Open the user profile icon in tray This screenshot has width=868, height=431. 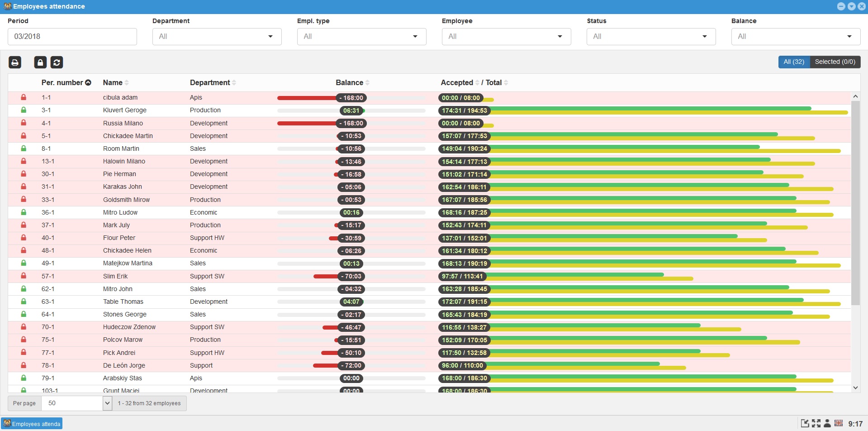(827, 423)
